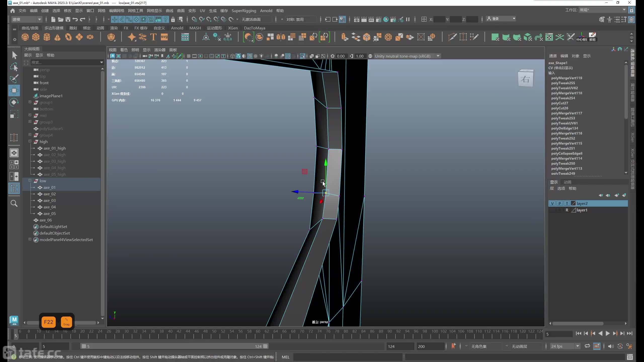Open the 24 fps dropdown
644x362 pixels.
click(565, 346)
